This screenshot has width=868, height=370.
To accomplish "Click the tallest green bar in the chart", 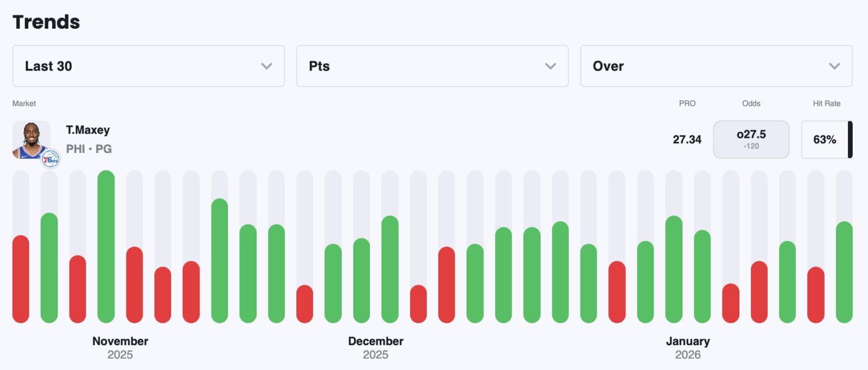I will 106,247.
